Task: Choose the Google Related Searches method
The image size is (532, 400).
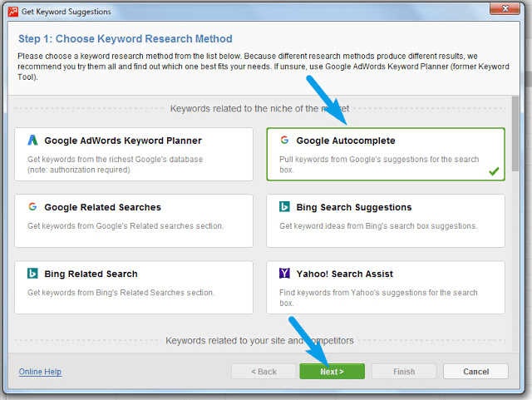Action: pos(134,220)
